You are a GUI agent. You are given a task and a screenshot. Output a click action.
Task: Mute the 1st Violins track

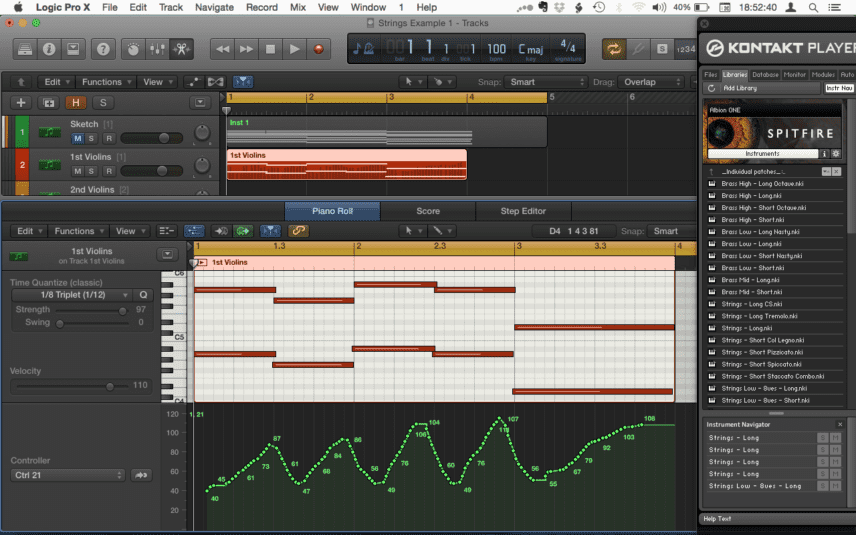pyautogui.click(x=78, y=171)
